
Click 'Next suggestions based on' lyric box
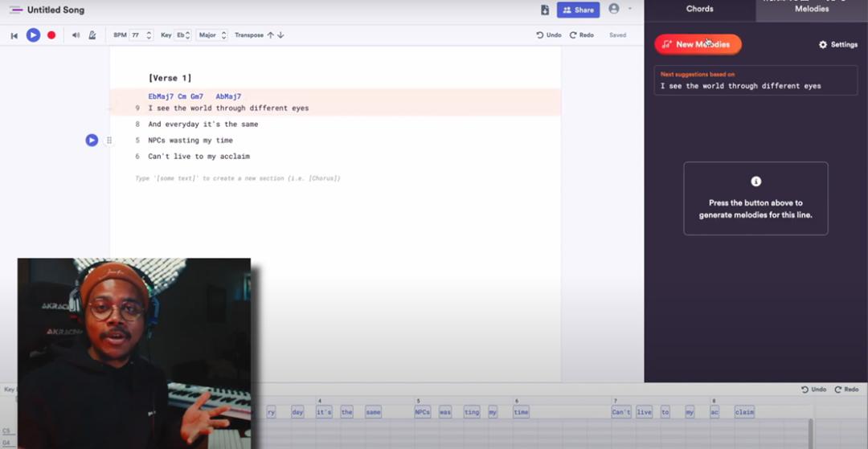pyautogui.click(x=755, y=81)
